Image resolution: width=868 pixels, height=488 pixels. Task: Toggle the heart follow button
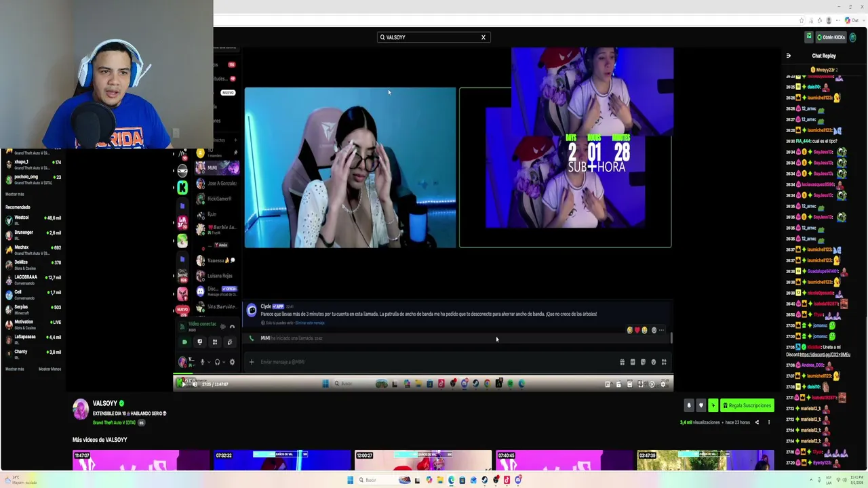(x=701, y=405)
